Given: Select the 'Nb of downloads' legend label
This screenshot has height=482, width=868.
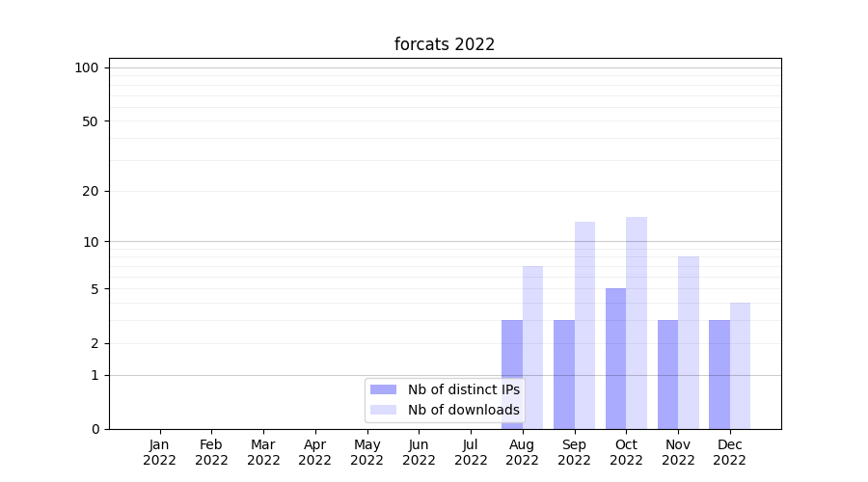Looking at the screenshot, I should coord(463,410).
